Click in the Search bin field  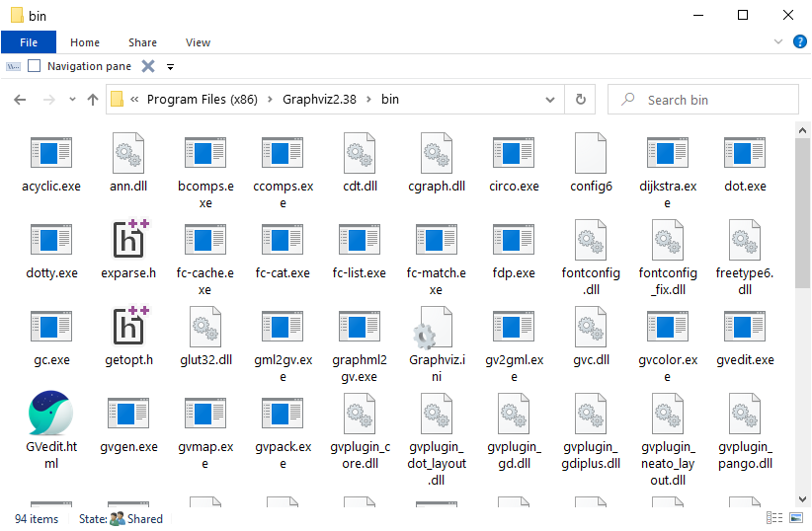tap(703, 100)
